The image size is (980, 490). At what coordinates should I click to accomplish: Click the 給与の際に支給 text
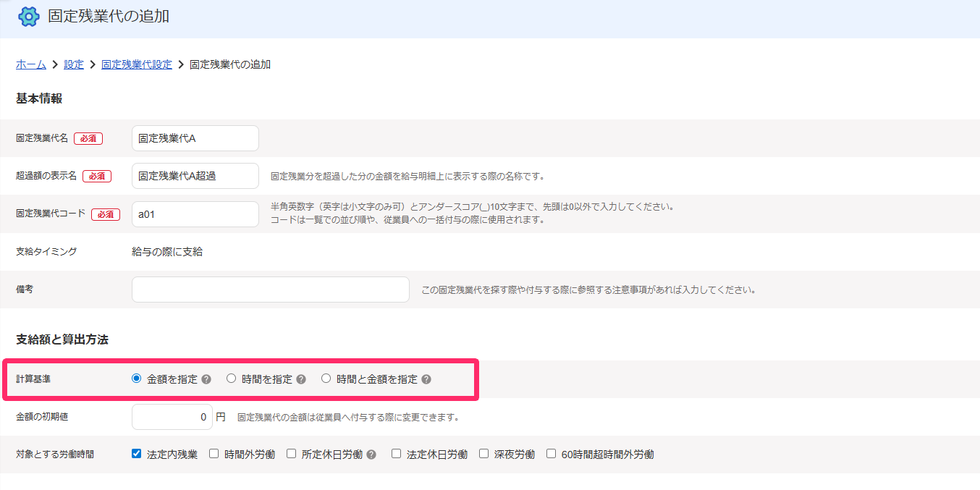167,252
